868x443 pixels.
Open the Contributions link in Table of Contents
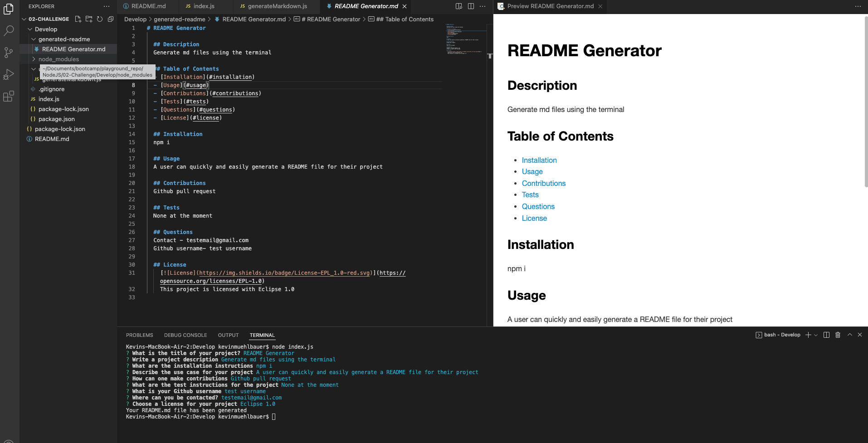click(x=544, y=183)
